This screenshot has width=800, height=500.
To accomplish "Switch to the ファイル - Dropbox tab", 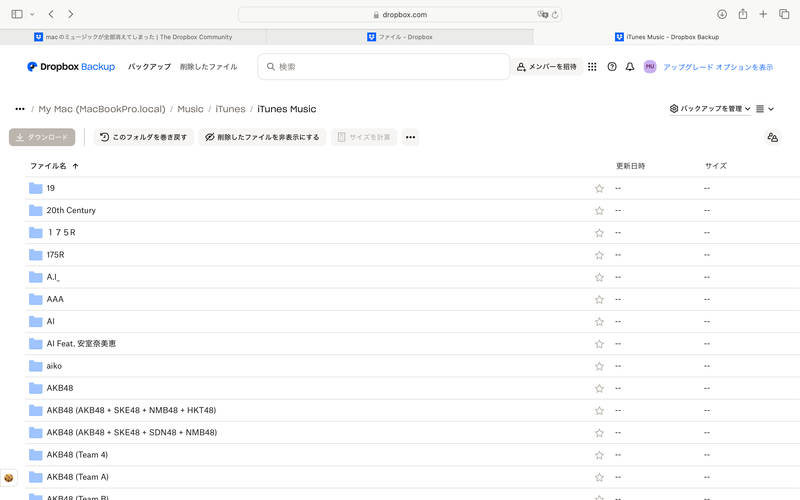I will (x=400, y=37).
